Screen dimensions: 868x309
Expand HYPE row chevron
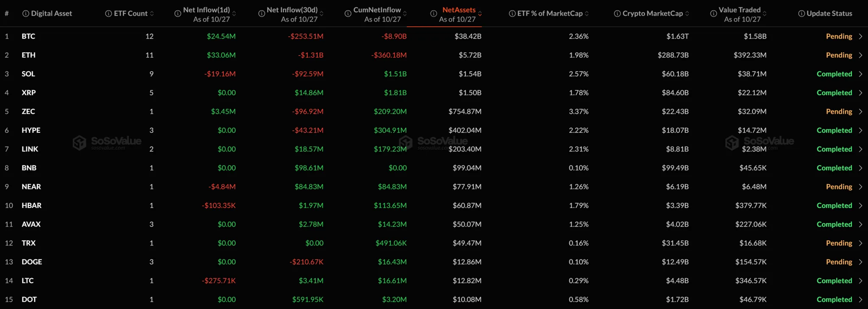[860, 130]
